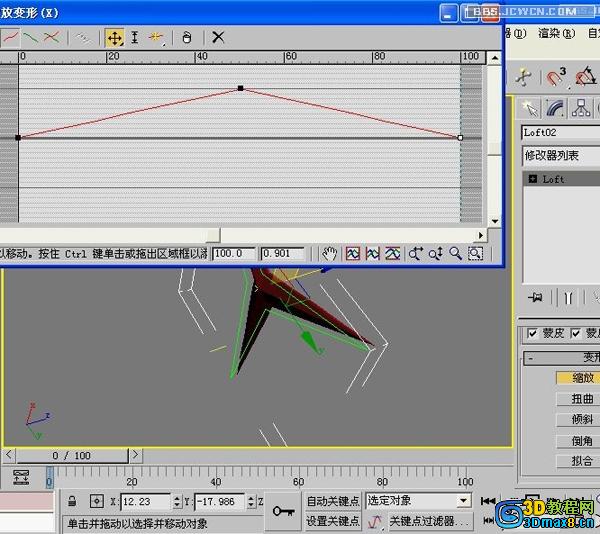Click the 缩放 deformation button
The width and height of the screenshot is (600, 534).
(x=582, y=378)
